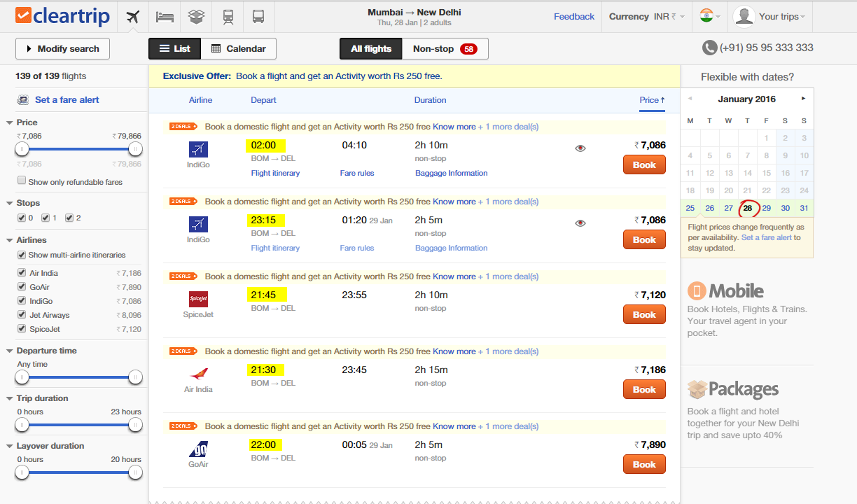Toggle Show only refundable fares checkbox
This screenshot has width=857, height=504.
[x=22, y=181]
